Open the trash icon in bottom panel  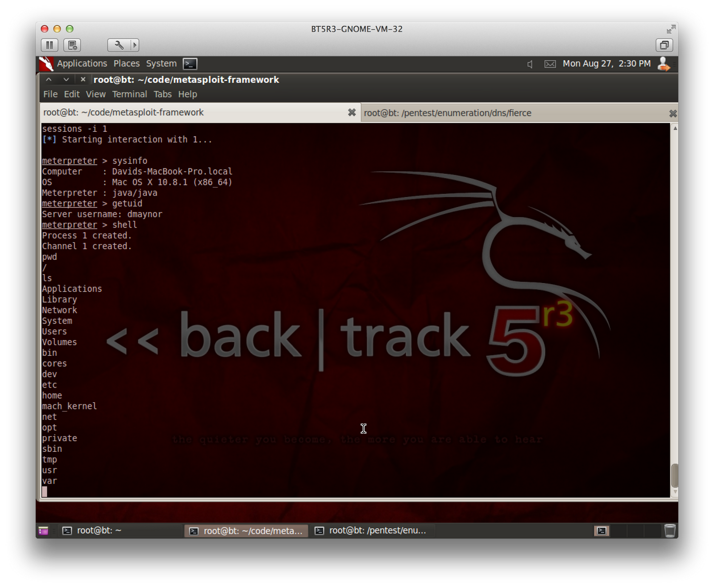[x=670, y=530]
